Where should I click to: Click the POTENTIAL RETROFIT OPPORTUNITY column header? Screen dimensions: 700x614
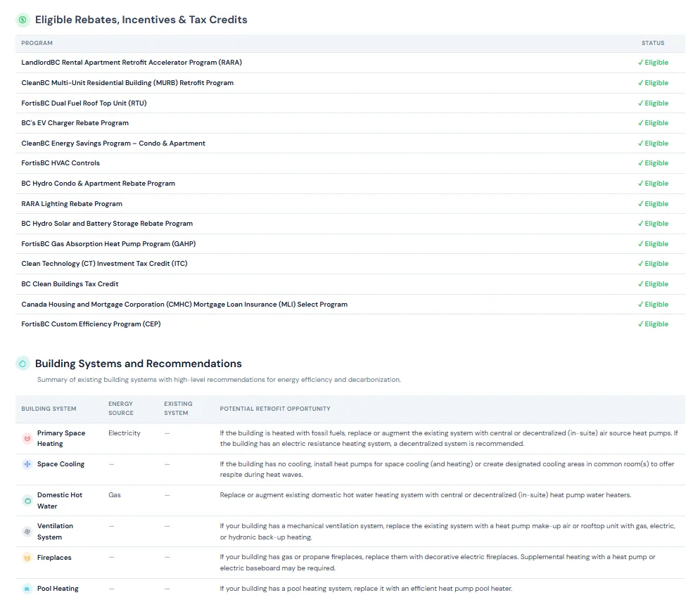(x=275, y=409)
